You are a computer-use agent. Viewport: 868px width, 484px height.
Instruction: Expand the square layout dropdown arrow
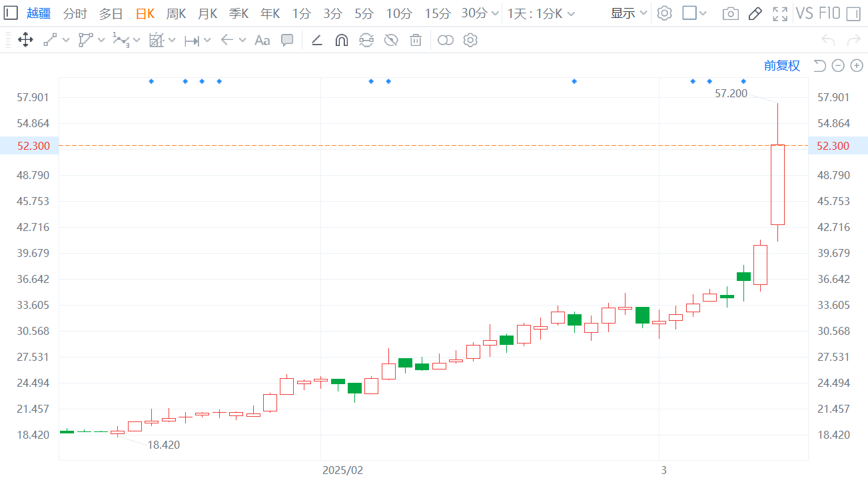[x=703, y=14]
